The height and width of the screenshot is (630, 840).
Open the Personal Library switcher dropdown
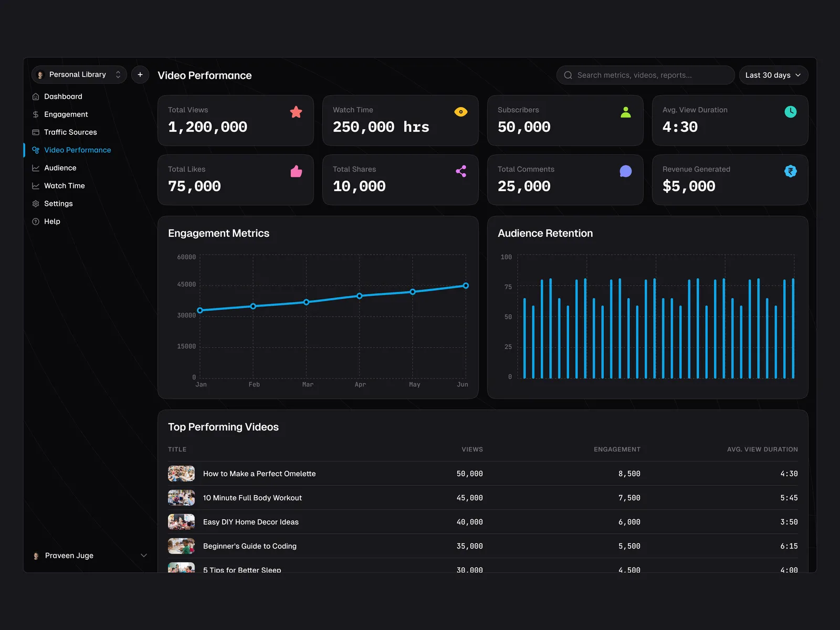coord(79,75)
